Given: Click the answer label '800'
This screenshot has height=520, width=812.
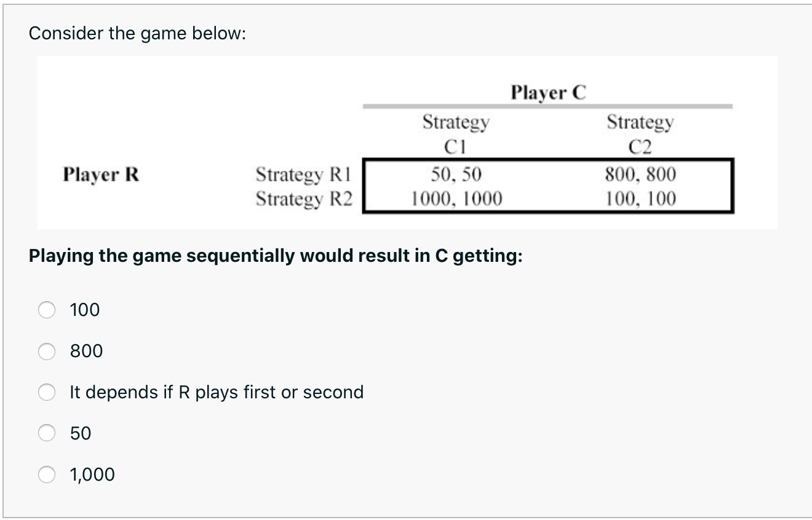Looking at the screenshot, I should click(84, 351).
